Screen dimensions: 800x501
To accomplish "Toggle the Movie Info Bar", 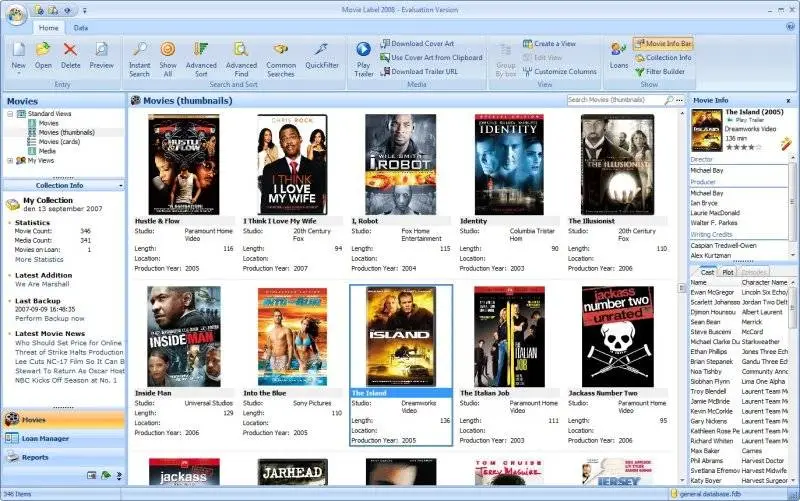I will (x=663, y=44).
